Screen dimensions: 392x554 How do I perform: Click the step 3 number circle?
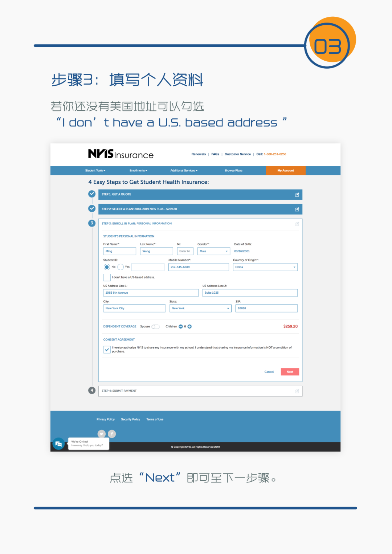pos(92,223)
